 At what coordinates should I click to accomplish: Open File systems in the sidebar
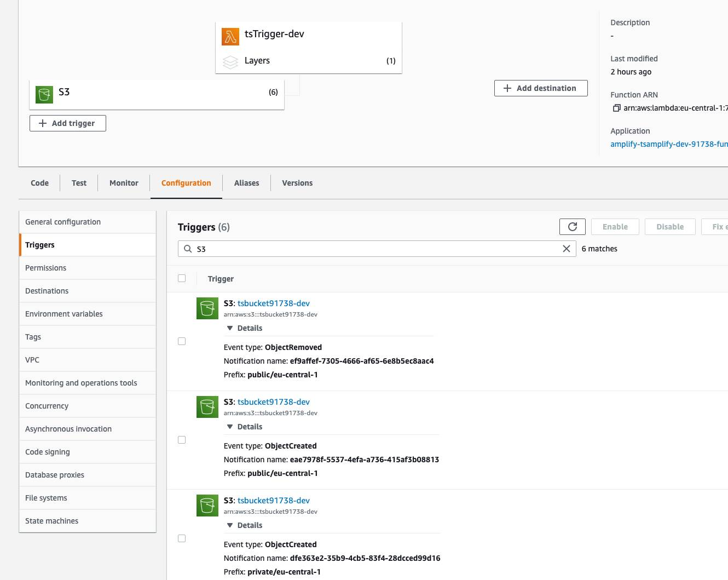[88, 498]
